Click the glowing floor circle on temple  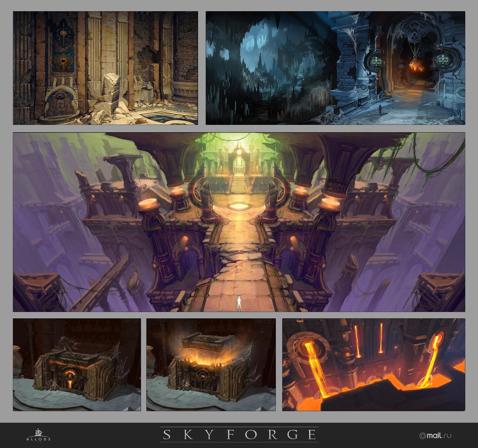[x=239, y=206]
